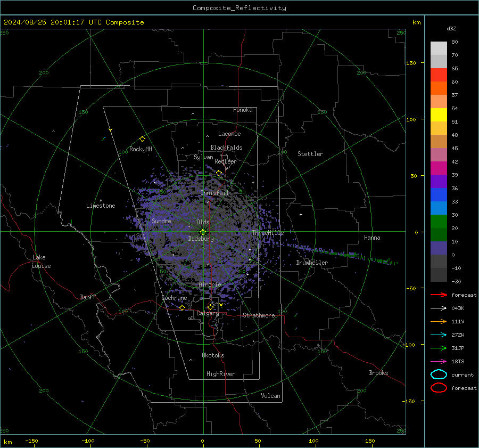The image size is (479, 448).
Task: Click the Okotoks city label
Action: coord(213,355)
